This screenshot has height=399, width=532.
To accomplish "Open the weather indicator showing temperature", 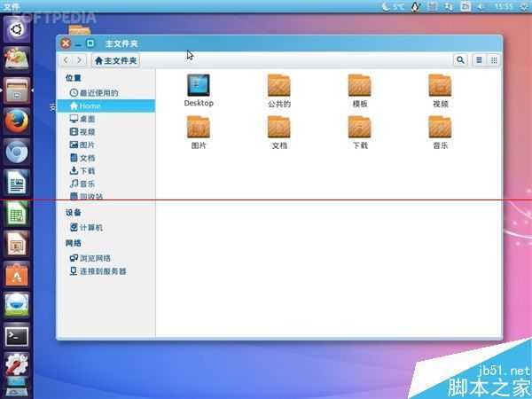I will pyautogui.click(x=393, y=6).
